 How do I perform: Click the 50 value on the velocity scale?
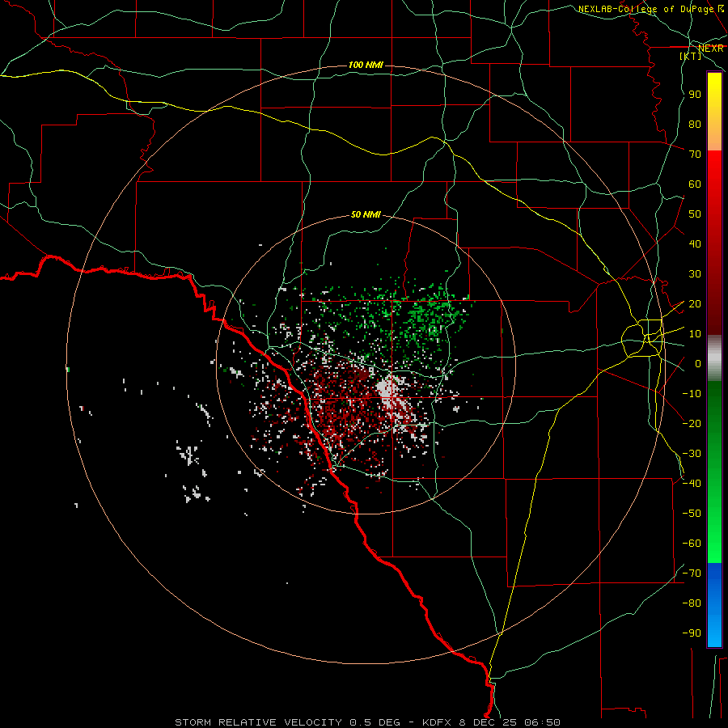pyautogui.click(x=695, y=214)
